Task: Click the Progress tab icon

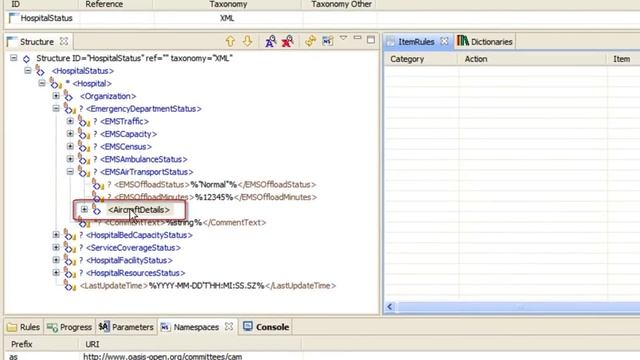Action: (52, 327)
